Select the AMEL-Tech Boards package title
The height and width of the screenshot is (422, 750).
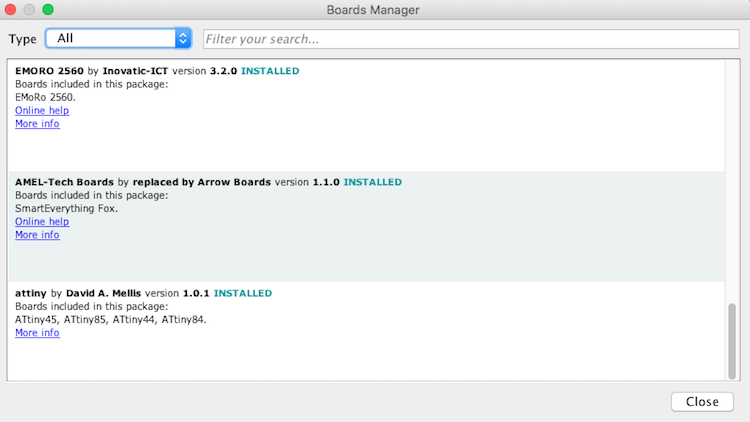tap(65, 182)
